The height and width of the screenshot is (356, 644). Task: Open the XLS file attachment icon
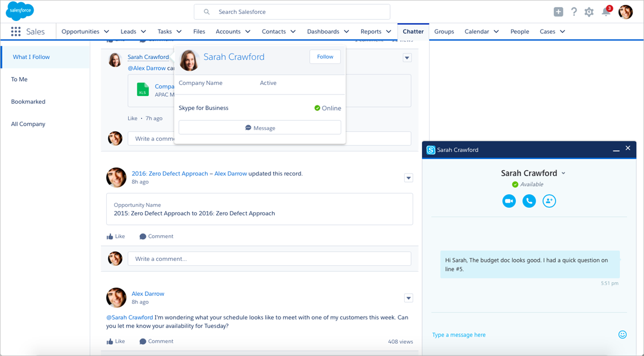point(142,89)
